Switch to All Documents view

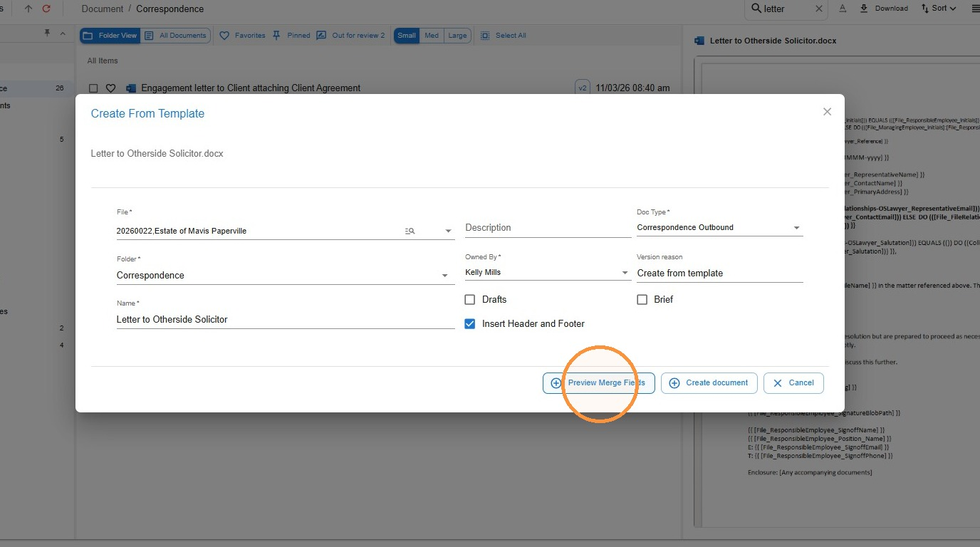(x=175, y=36)
